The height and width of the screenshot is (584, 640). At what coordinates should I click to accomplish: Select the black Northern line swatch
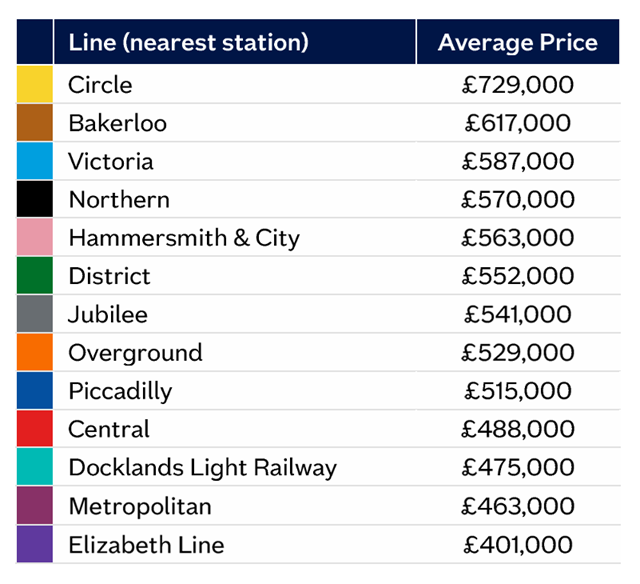(35, 199)
